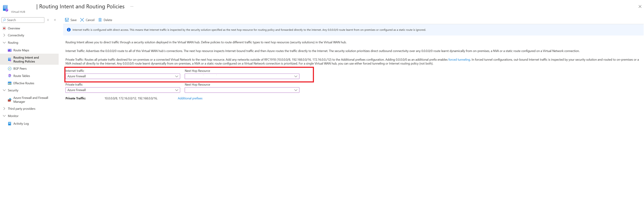This screenshot has width=644, height=204.
Task: Click the Cancel button
Action: click(x=87, y=20)
